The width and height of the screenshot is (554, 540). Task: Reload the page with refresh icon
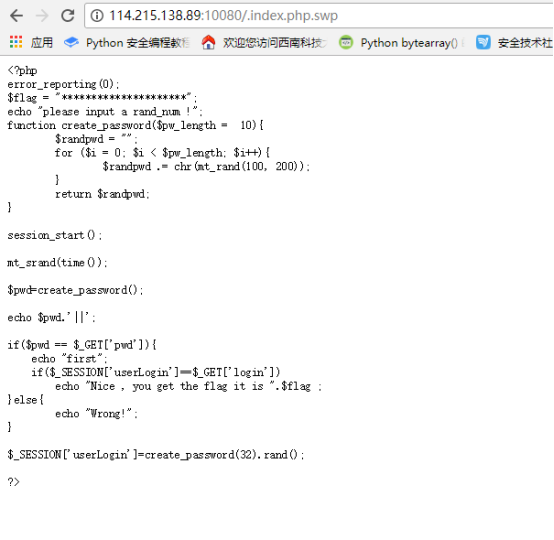coord(67,16)
